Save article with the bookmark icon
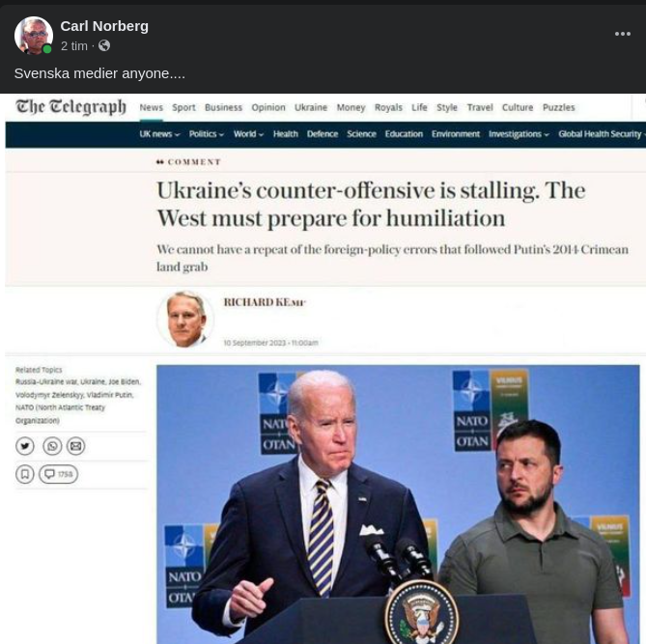 point(25,474)
